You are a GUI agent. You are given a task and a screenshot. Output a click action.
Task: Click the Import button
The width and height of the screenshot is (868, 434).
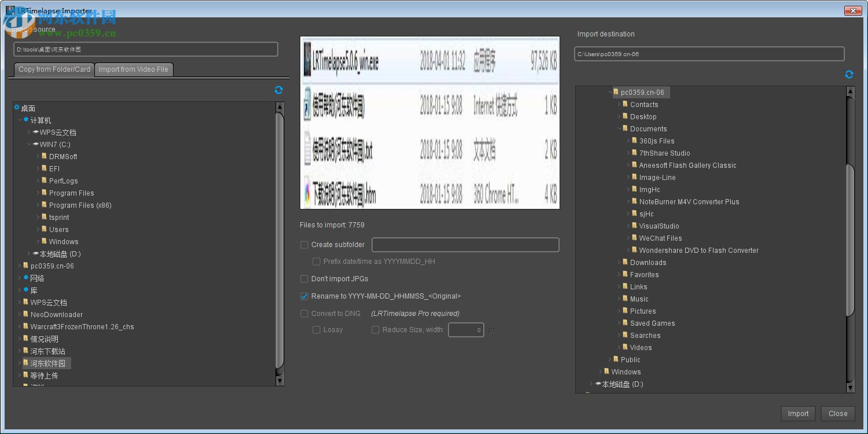pos(798,414)
